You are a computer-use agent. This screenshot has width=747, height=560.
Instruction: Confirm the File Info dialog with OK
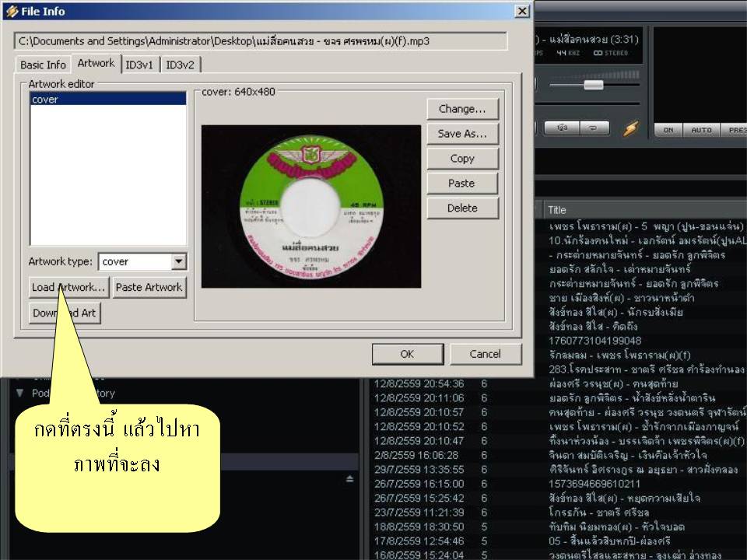click(407, 354)
